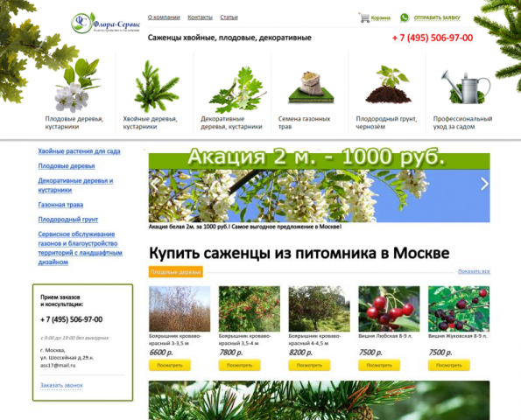
Task: Open Боярышник 4-4,5 м product photo
Action: [x=319, y=309]
